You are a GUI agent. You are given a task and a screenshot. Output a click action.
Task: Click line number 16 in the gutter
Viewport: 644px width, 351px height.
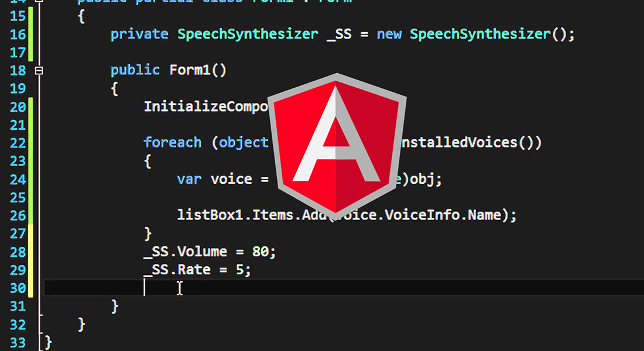(x=18, y=35)
